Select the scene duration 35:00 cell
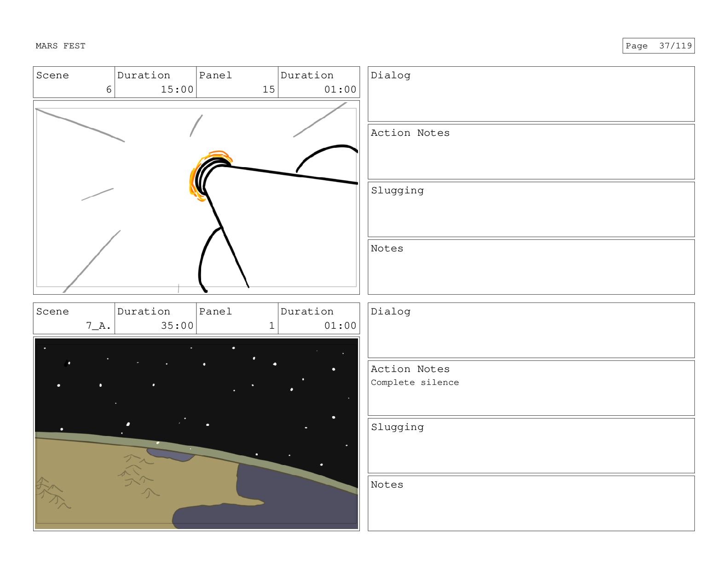The width and height of the screenshot is (728, 564). tap(156, 318)
